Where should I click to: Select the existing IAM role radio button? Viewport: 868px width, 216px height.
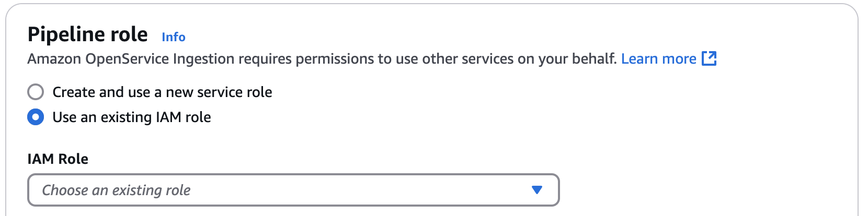36,117
